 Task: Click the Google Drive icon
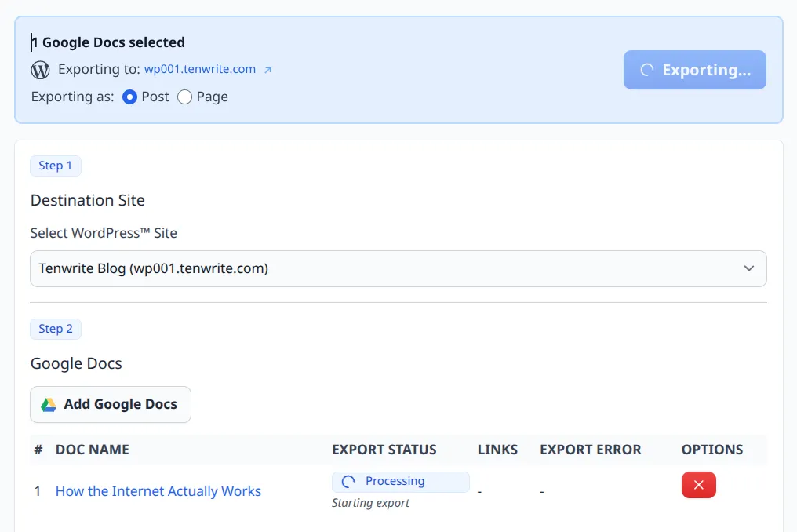[48, 404]
